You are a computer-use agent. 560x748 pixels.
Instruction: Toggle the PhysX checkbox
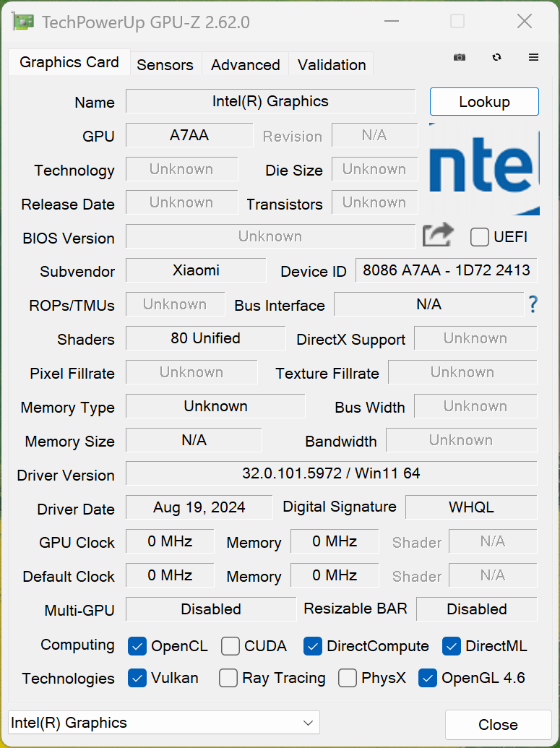(348, 678)
